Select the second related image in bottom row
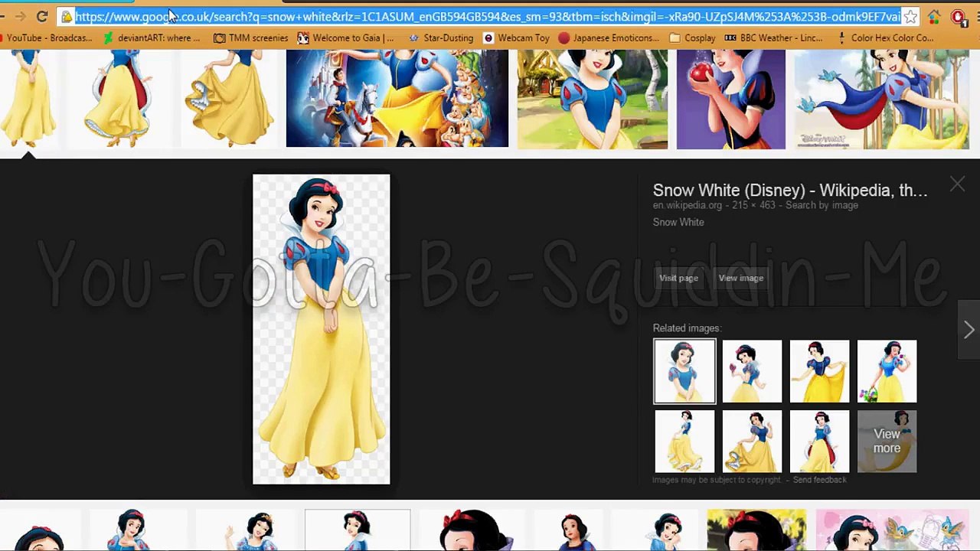The width and height of the screenshot is (980, 551). [x=752, y=441]
